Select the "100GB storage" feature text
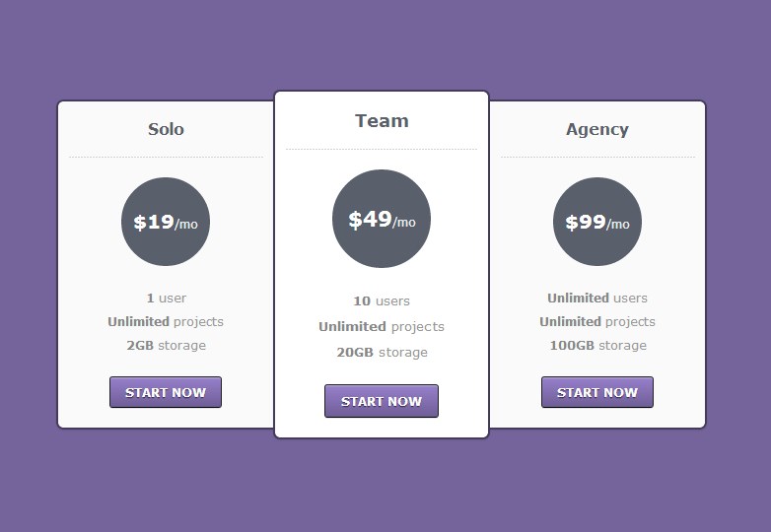Image resolution: width=771 pixels, height=532 pixels. 597,345
